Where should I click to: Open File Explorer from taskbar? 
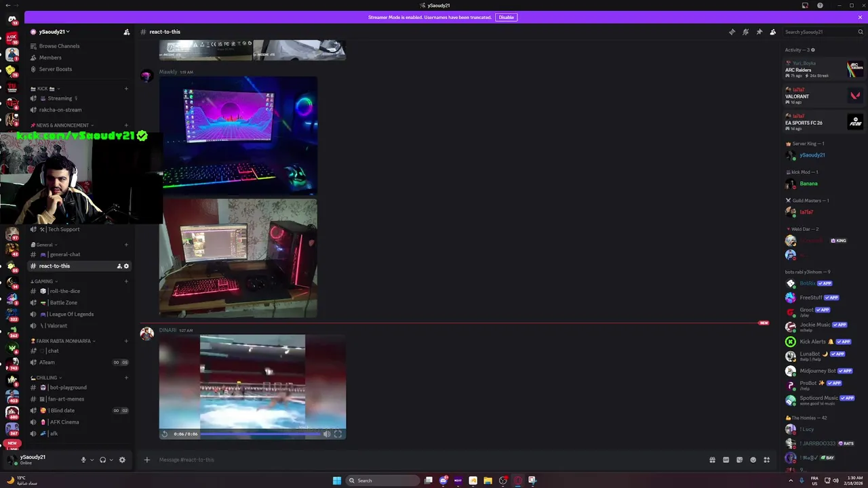[488, 481]
